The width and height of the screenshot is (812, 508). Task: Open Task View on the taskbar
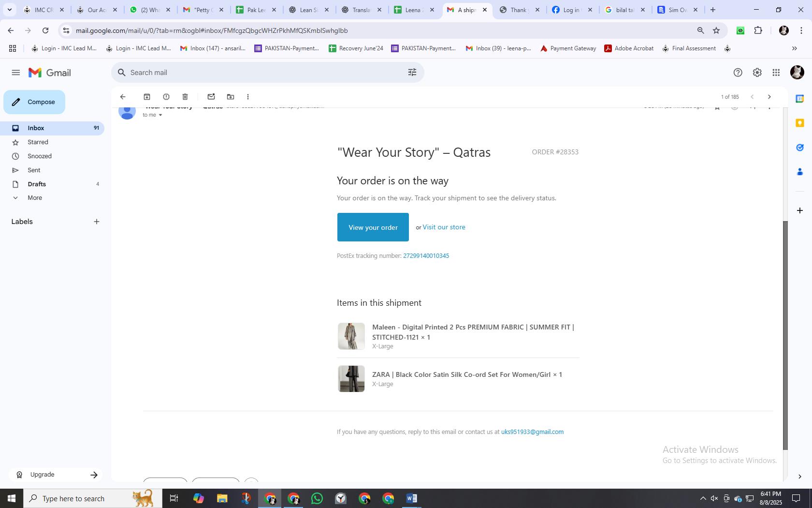(x=174, y=498)
